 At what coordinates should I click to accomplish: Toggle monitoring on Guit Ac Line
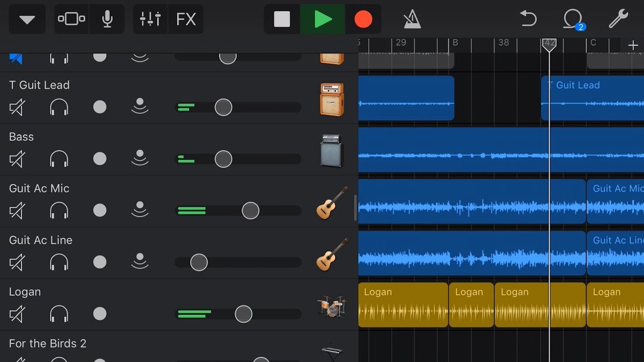click(140, 261)
